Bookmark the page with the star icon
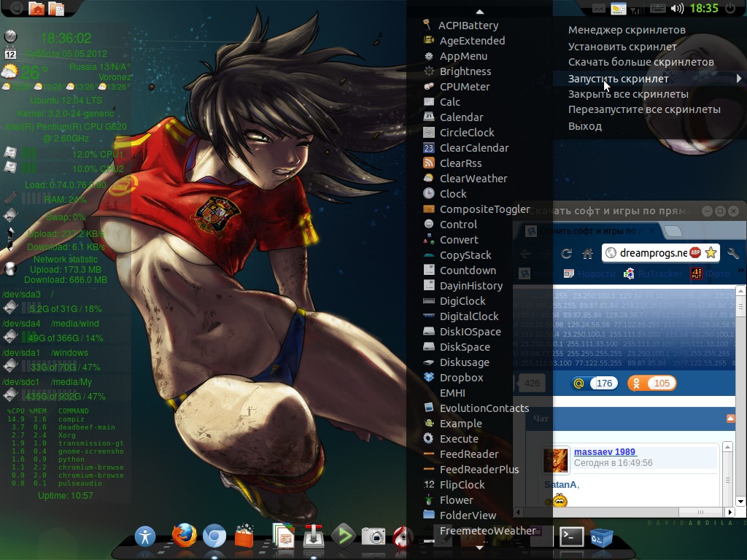The height and width of the screenshot is (560, 747). [x=711, y=252]
